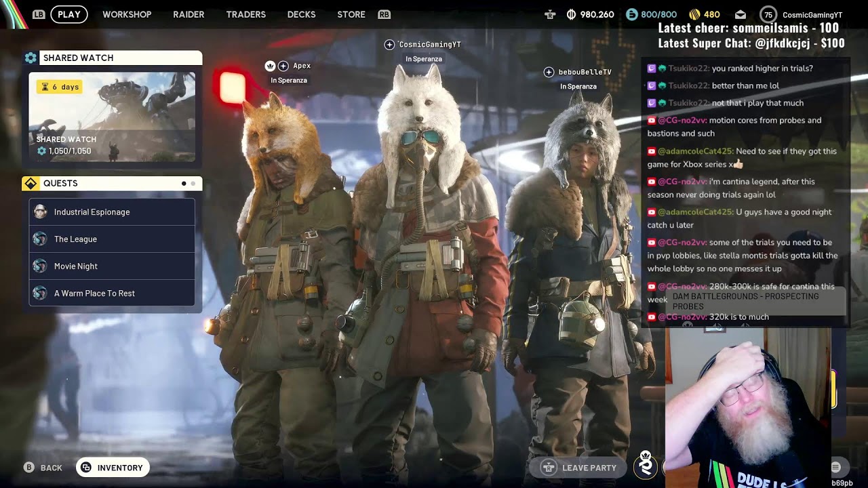The height and width of the screenshot is (488, 868).
Task: Click the "Latest Super Chat" overlay text
Action: [751, 43]
